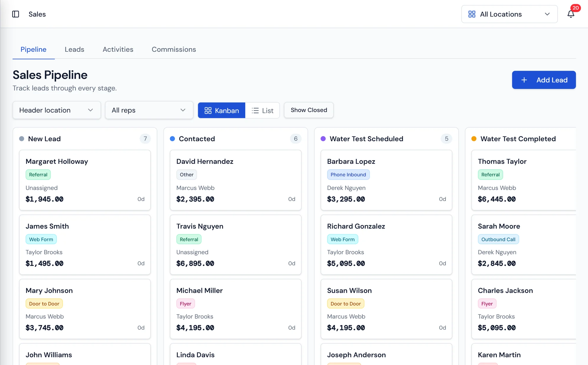Switch to List view
The height and width of the screenshot is (365, 588).
point(262,110)
